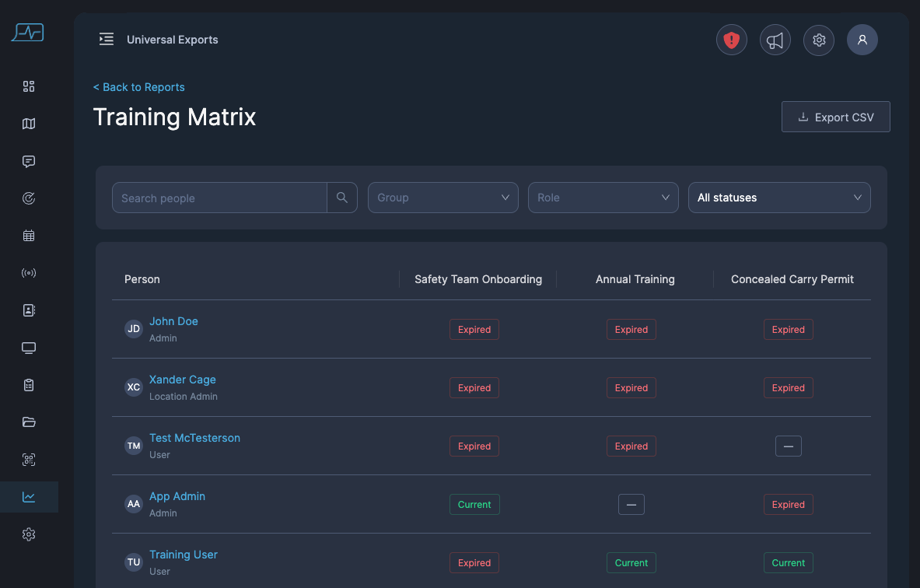Click the Concealed Carry Permit column header
Viewport: 920px width, 588px height.
(x=792, y=279)
